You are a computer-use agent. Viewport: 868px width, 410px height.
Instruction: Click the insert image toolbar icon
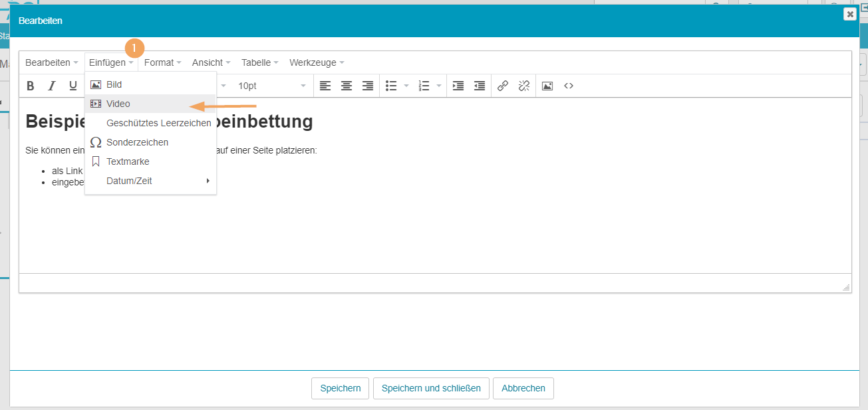(x=547, y=86)
